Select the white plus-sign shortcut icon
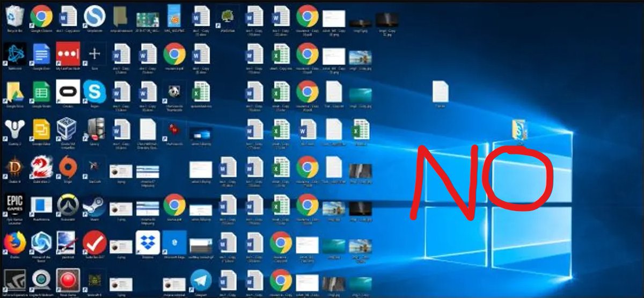 click(x=94, y=54)
